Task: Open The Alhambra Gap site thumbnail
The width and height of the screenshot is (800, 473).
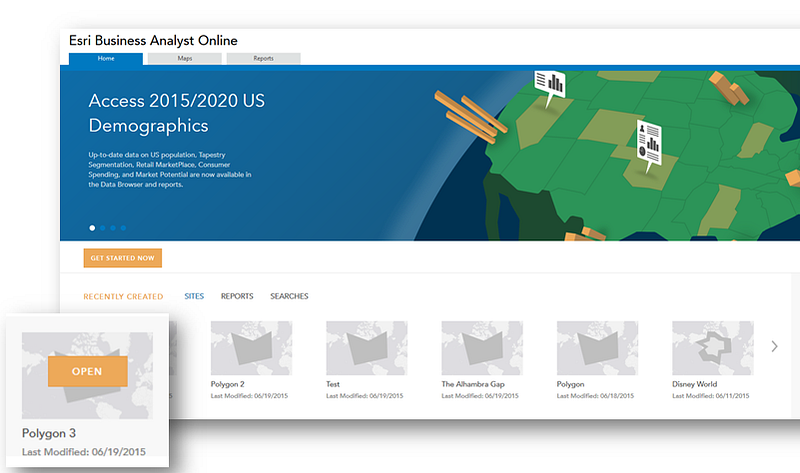Action: pyautogui.click(x=482, y=348)
